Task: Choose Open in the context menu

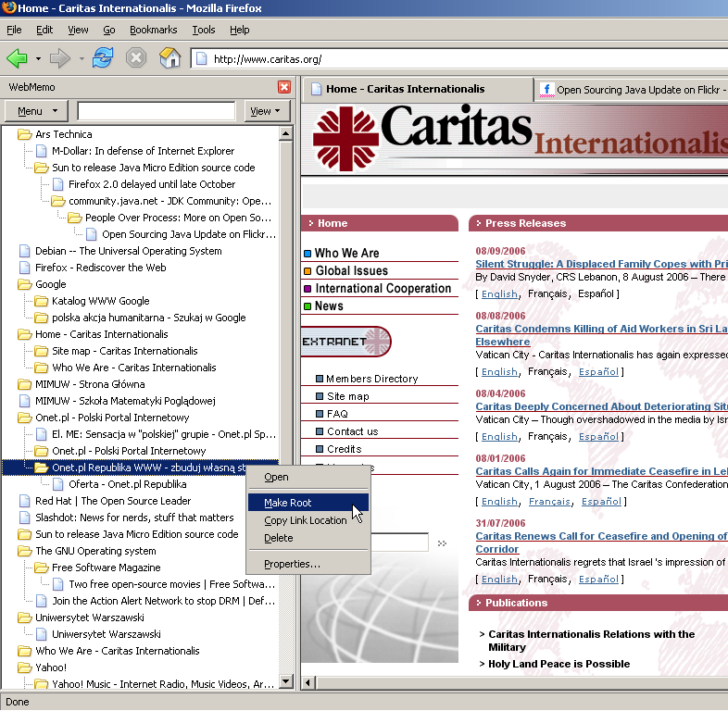Action: pyautogui.click(x=308, y=477)
